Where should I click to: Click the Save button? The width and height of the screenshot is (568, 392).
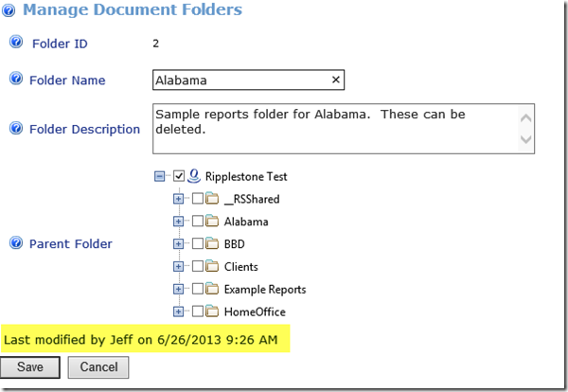pos(30,366)
